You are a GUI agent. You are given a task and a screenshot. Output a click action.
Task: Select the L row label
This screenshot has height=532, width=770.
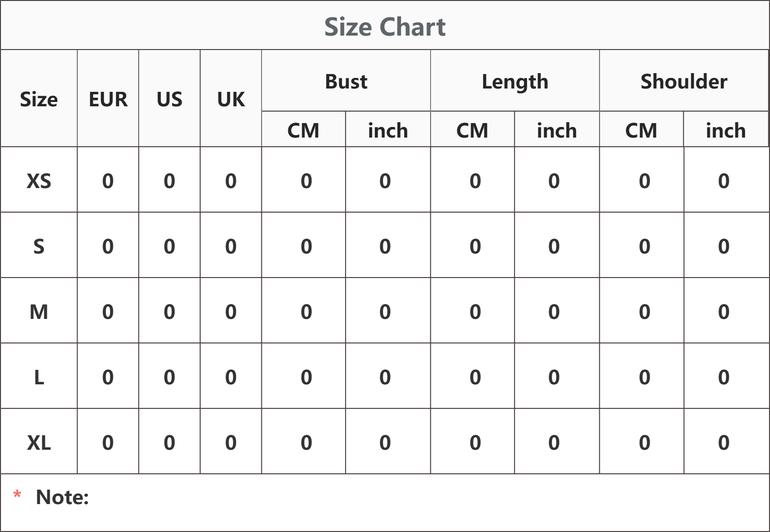(x=38, y=377)
